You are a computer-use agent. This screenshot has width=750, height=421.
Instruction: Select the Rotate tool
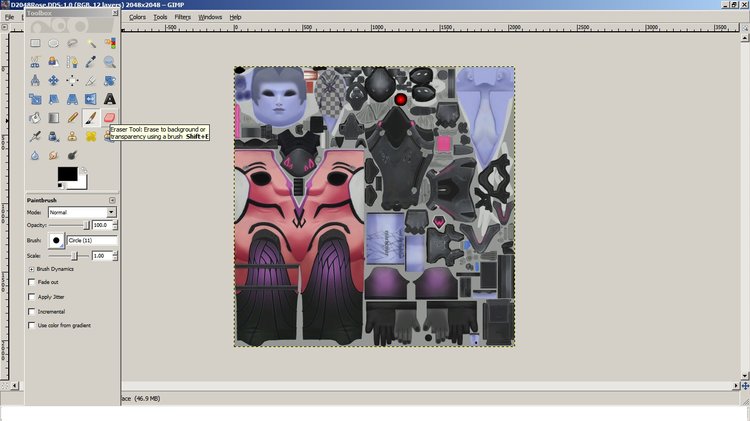coord(110,81)
